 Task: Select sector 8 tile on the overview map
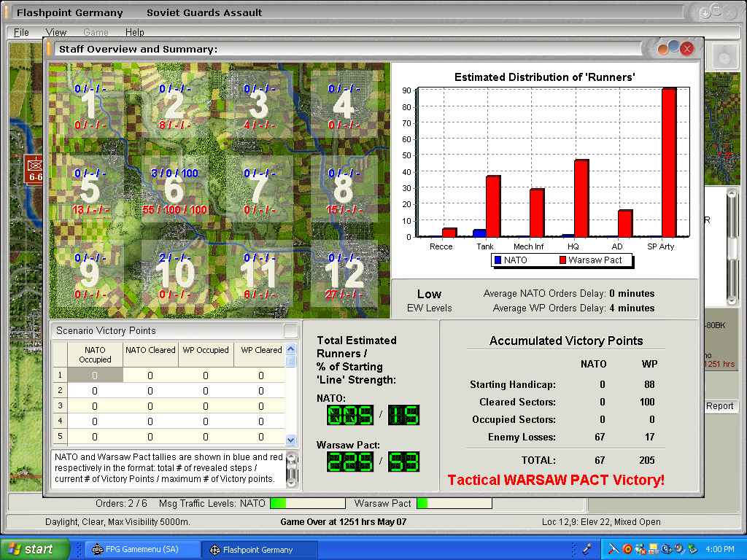[344, 190]
